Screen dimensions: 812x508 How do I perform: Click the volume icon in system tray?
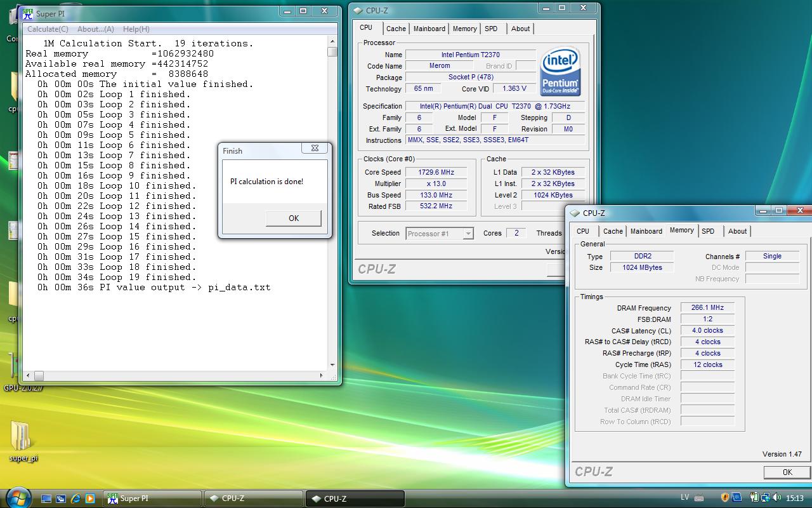click(x=776, y=498)
